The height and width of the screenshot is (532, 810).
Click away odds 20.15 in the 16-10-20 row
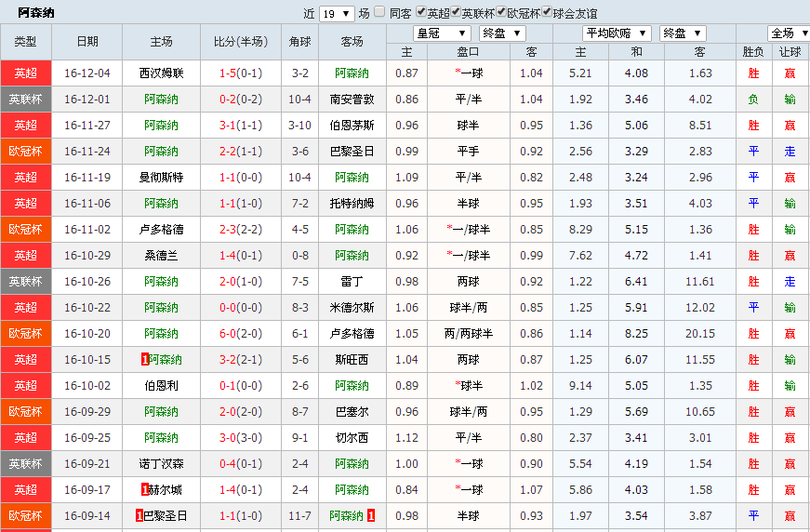700,334
